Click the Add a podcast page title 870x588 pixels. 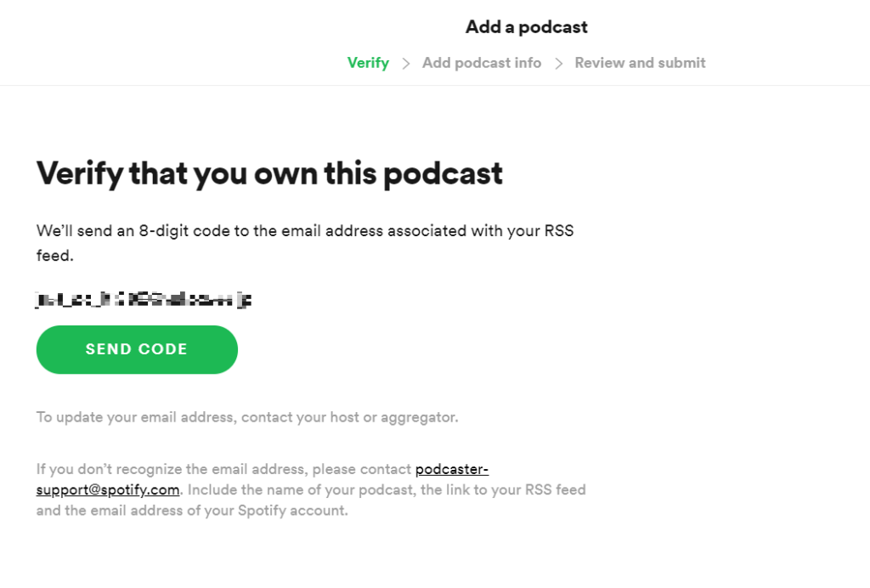click(526, 27)
